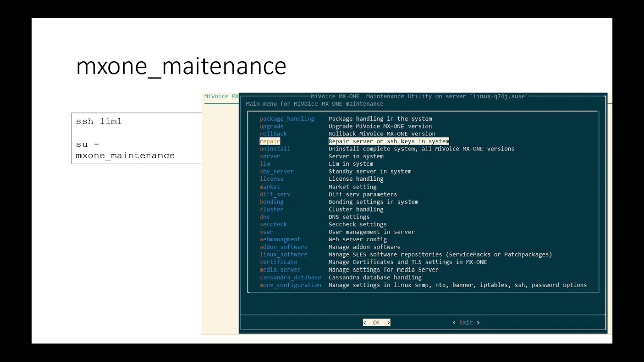
Task: Click 'Manage settings for Media Server' description
Action: [383, 269]
